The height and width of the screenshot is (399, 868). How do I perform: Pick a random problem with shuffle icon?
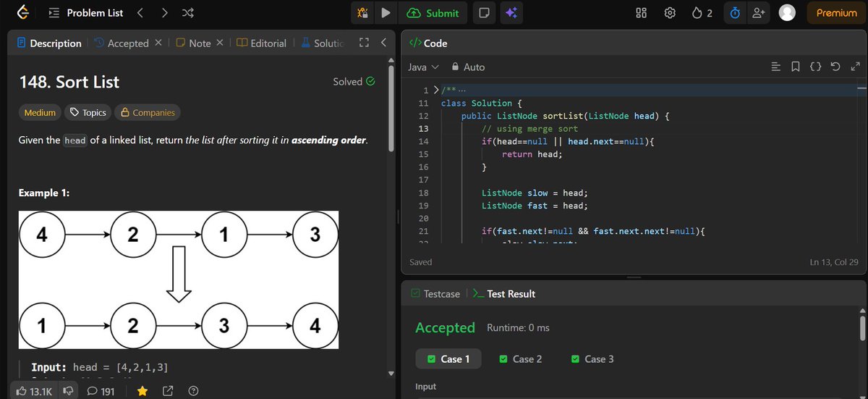click(187, 13)
